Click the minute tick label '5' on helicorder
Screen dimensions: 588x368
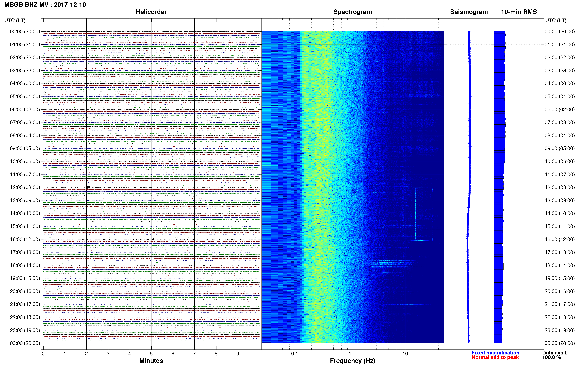(x=151, y=354)
